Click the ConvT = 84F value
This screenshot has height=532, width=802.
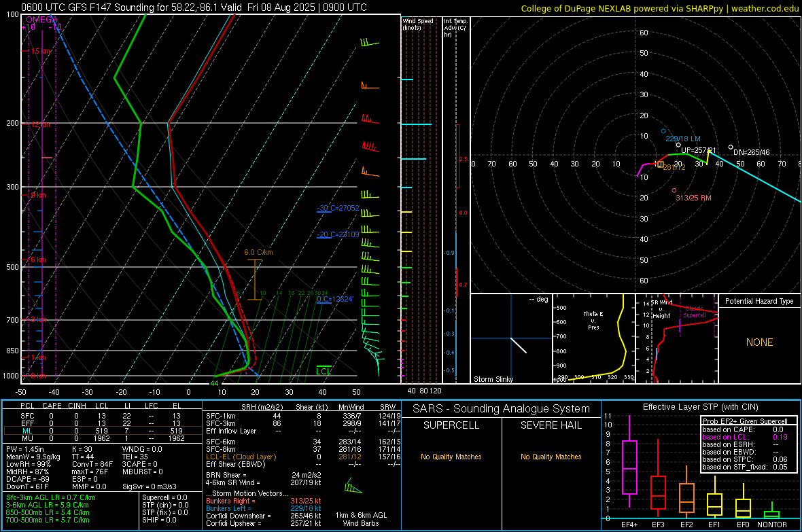92,465
